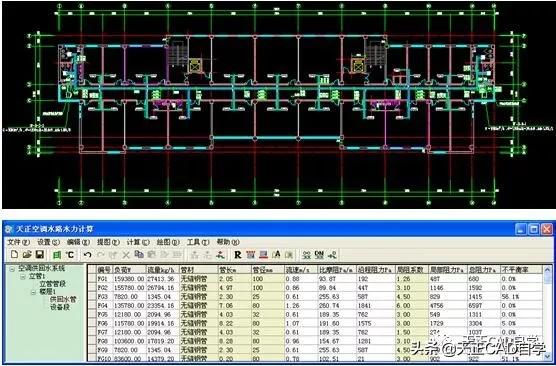Click the Undo arrow toolbar icon

tap(87, 255)
